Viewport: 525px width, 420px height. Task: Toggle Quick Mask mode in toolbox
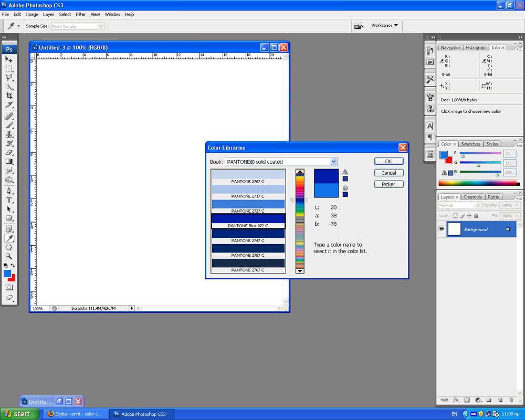[9, 287]
